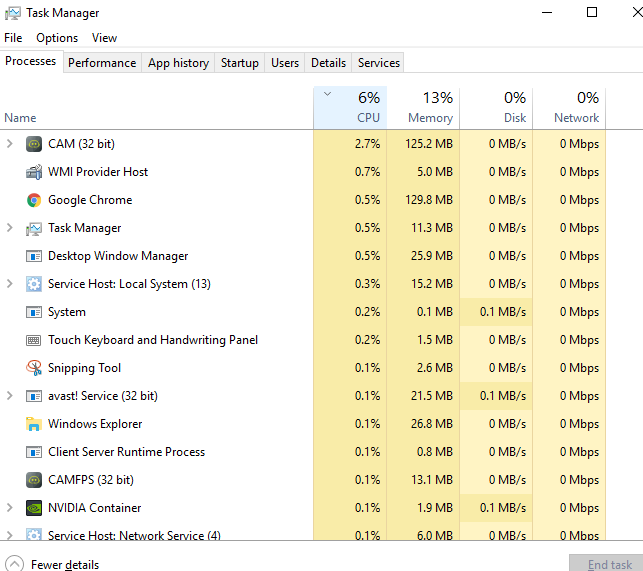Image resolution: width=643 pixels, height=571 pixels.
Task: Click the 125.2 MB memory value for CAM
Action: click(429, 144)
